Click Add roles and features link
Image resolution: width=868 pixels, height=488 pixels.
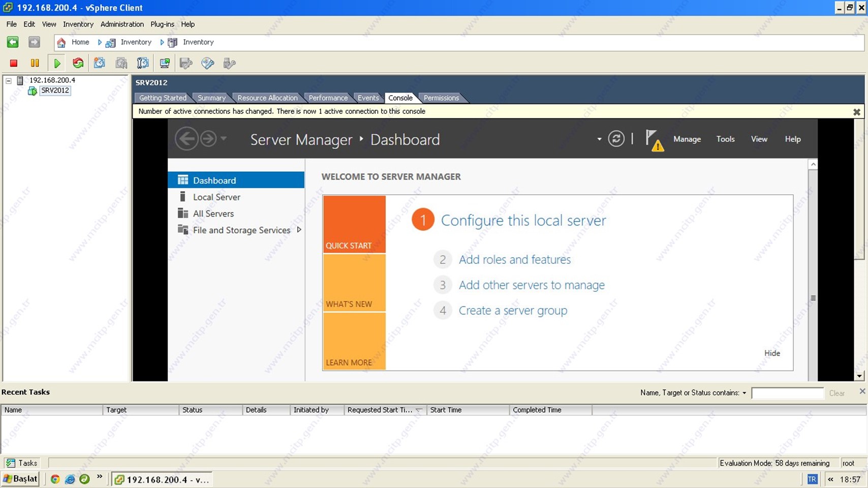[515, 259]
